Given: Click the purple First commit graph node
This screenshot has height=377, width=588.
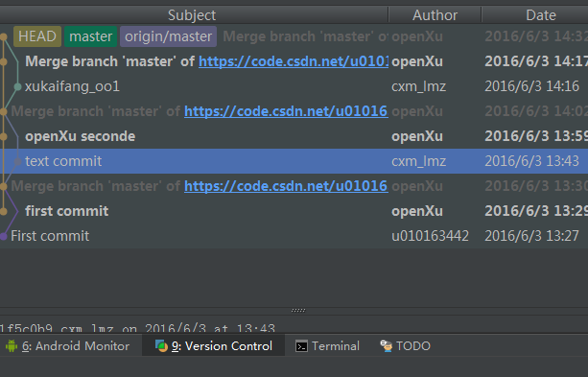Looking at the screenshot, I should [4, 236].
